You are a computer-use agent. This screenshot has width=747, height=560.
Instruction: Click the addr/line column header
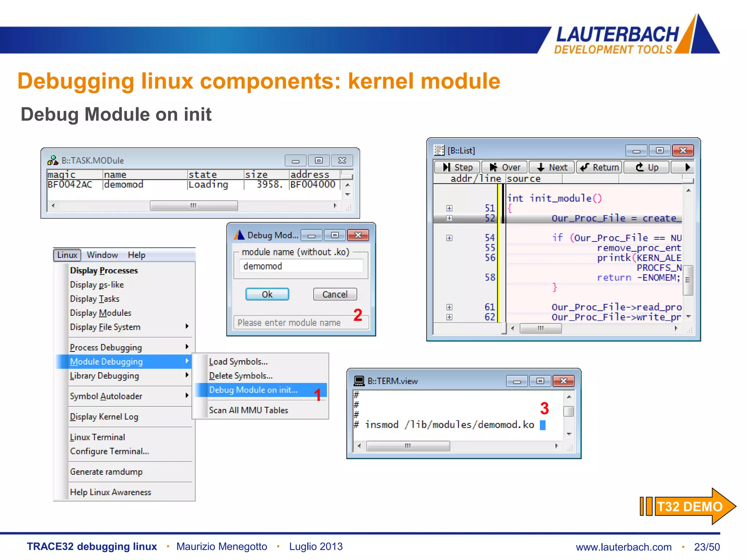[476, 179]
